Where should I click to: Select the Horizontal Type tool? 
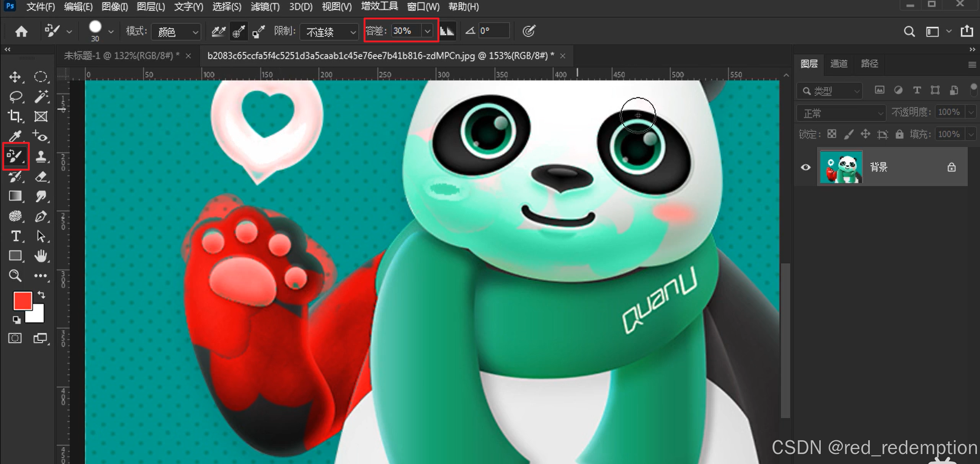pyautogui.click(x=16, y=236)
